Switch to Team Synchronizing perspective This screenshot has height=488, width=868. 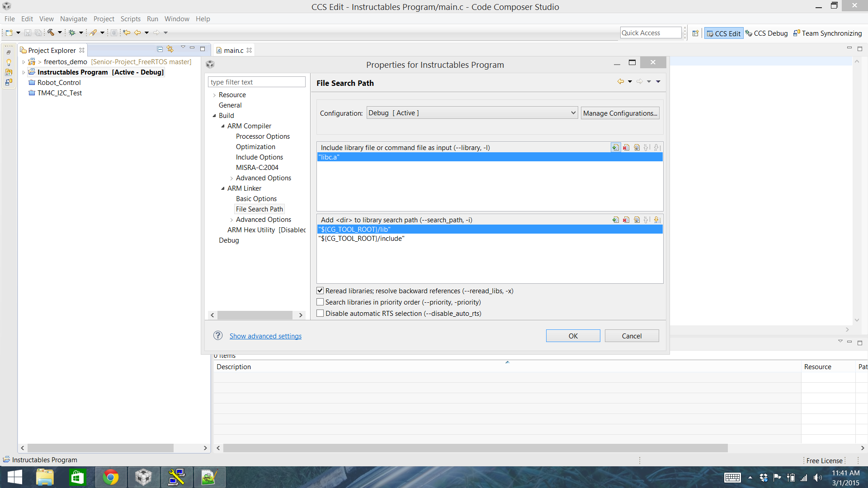click(828, 33)
